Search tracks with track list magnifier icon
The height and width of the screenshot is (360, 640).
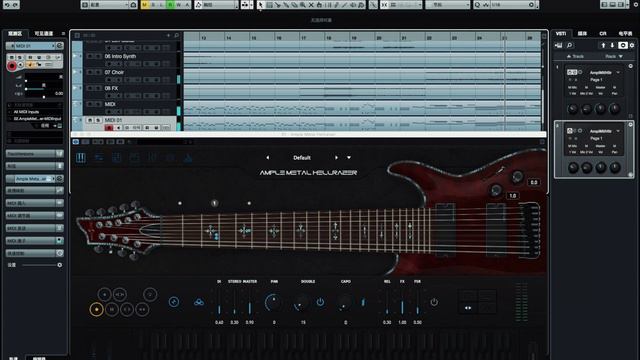pos(176,36)
